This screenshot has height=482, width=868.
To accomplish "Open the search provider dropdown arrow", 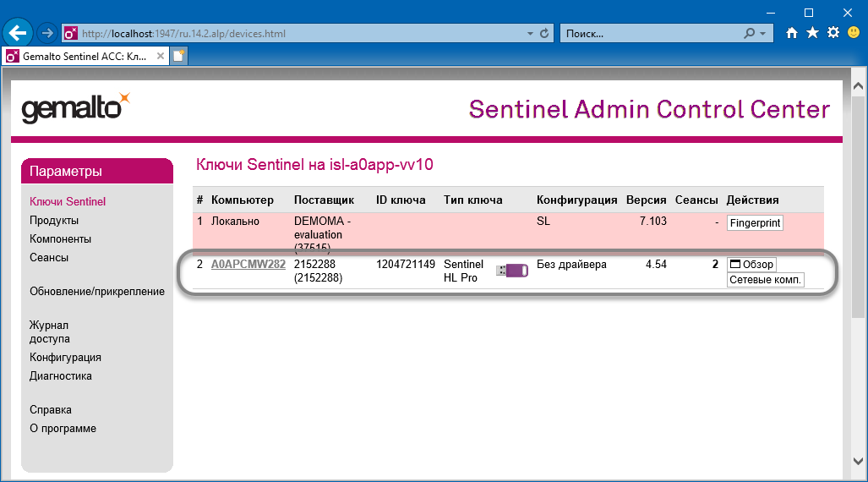I will tap(763, 34).
